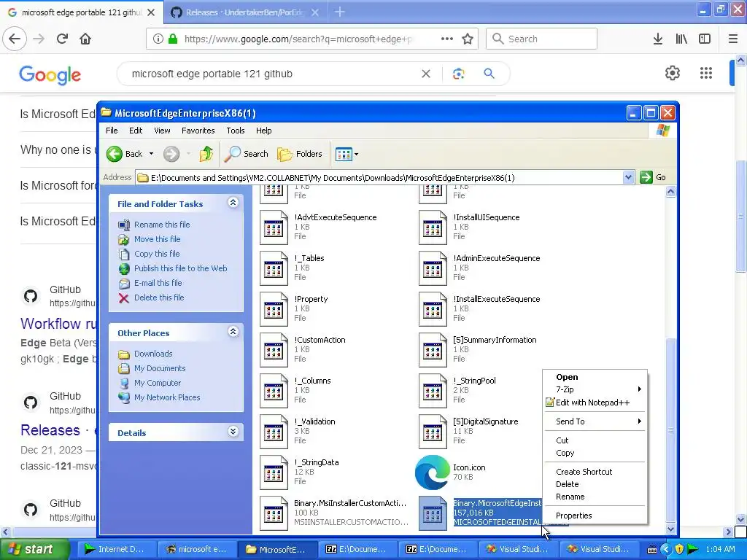Click Rename this file task

point(161,225)
